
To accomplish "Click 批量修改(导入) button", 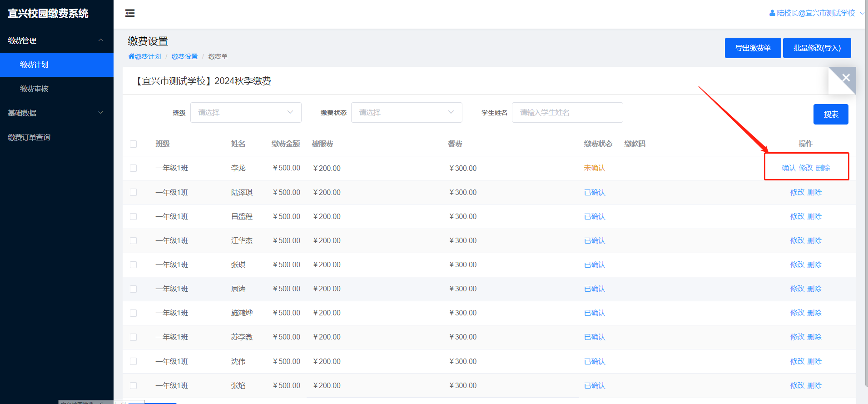I will click(817, 48).
